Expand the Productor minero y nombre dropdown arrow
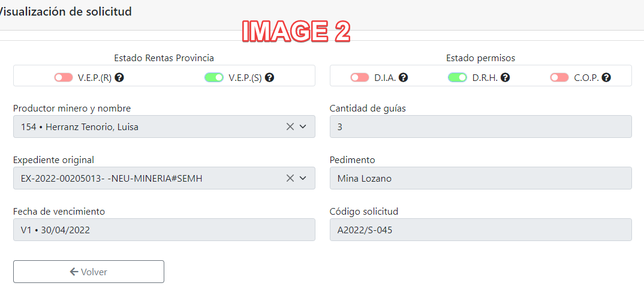The width and height of the screenshot is (644, 292). click(x=303, y=127)
